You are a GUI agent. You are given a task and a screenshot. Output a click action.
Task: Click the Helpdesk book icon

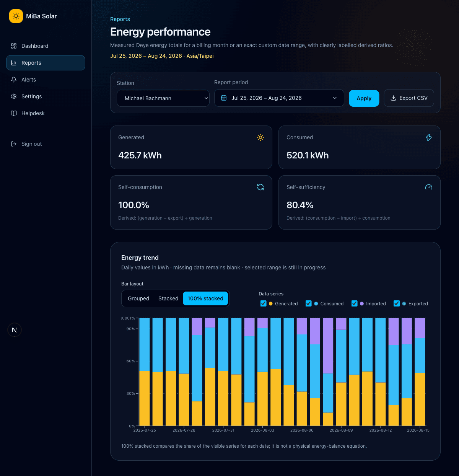pyautogui.click(x=14, y=113)
